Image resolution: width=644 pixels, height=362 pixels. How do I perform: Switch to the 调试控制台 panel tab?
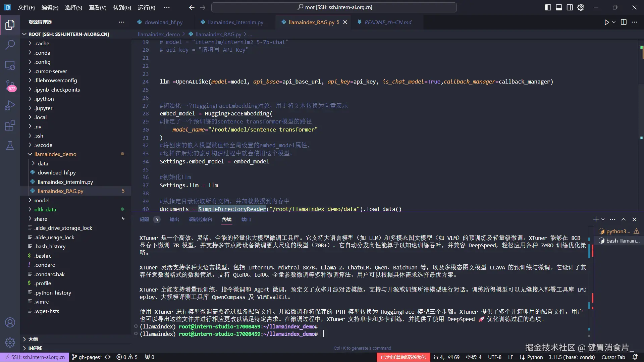(x=200, y=219)
